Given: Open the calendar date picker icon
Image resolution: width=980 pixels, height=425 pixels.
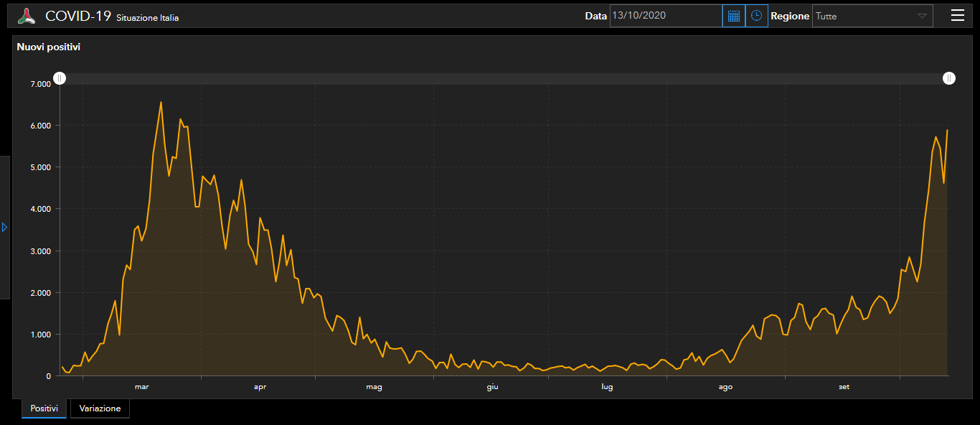Looking at the screenshot, I should tap(733, 16).
